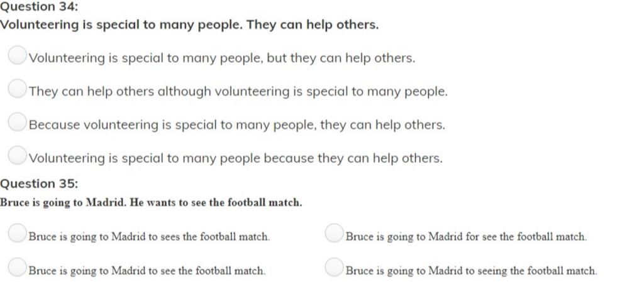
Task: Choose radio button for 'They can help others although' option
Action: [x=17, y=89]
